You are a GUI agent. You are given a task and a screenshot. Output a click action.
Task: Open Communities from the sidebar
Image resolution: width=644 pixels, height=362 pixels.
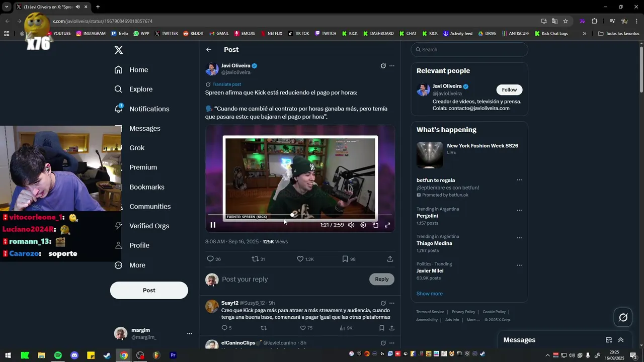pyautogui.click(x=149, y=207)
